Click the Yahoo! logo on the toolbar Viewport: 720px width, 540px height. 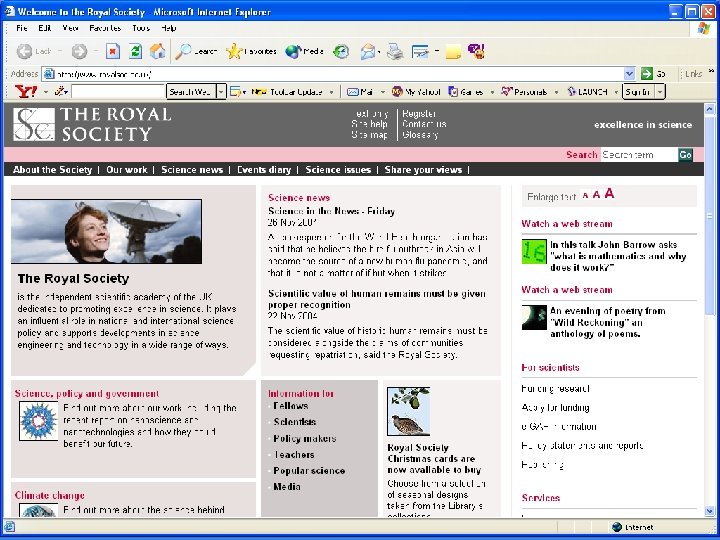26,92
